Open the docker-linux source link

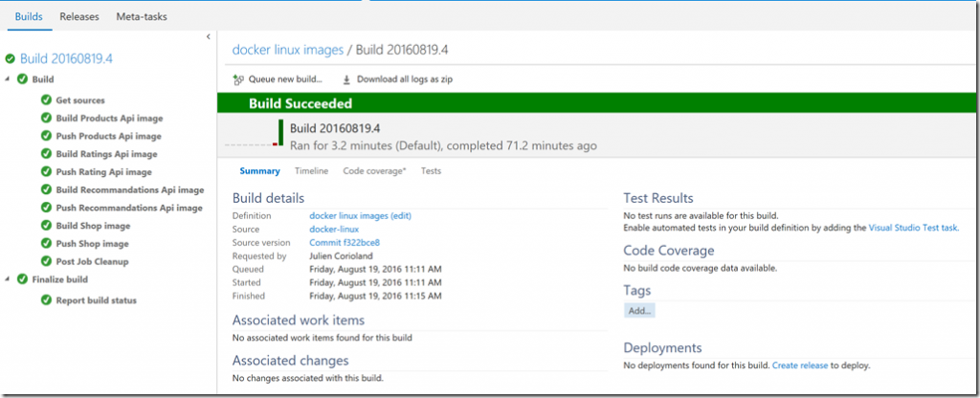click(x=334, y=230)
